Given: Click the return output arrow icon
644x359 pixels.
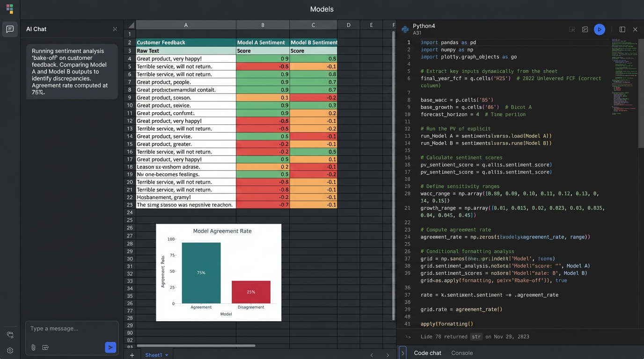Looking at the screenshot, I should pos(408,337).
